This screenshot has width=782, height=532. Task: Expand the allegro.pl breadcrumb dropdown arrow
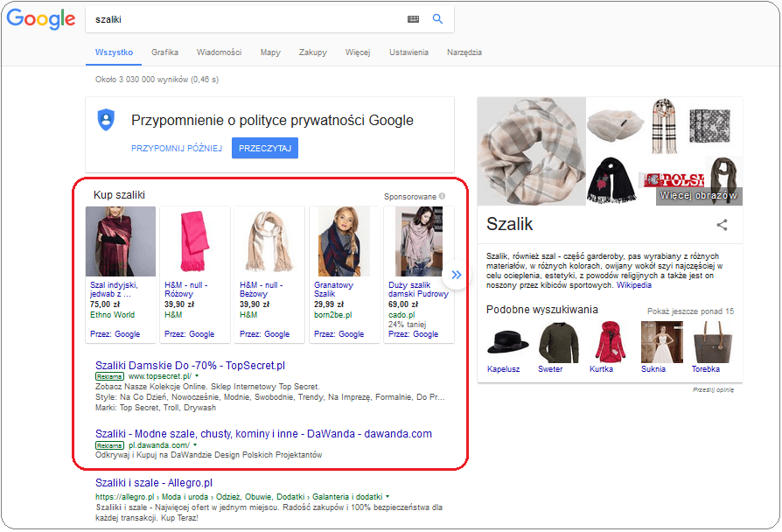click(x=388, y=497)
